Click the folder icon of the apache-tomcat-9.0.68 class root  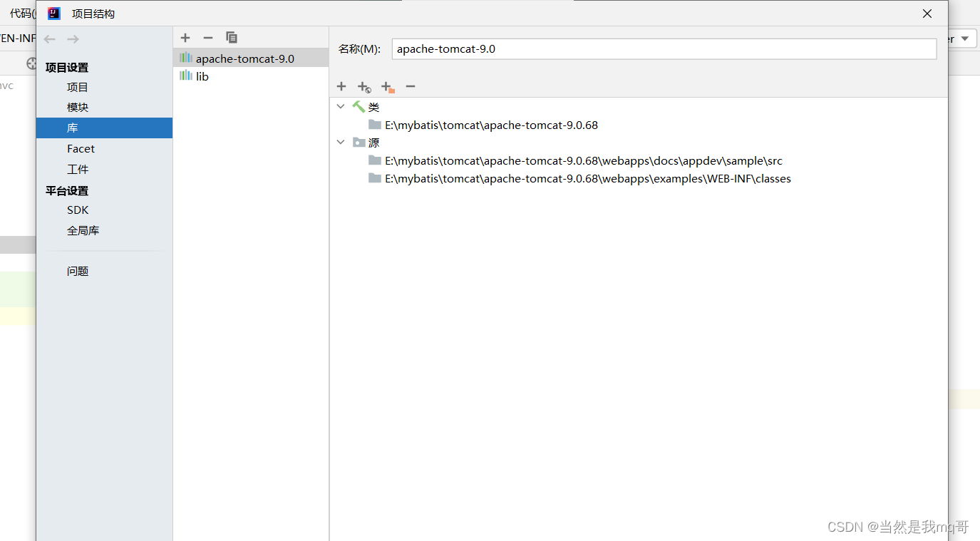coord(375,125)
